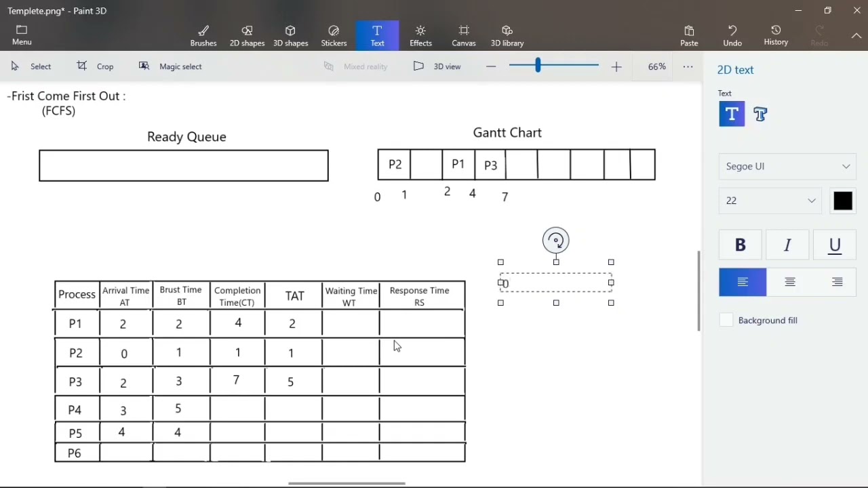Image resolution: width=868 pixels, height=488 pixels.
Task: Open the Effects tab
Action: coord(420,36)
